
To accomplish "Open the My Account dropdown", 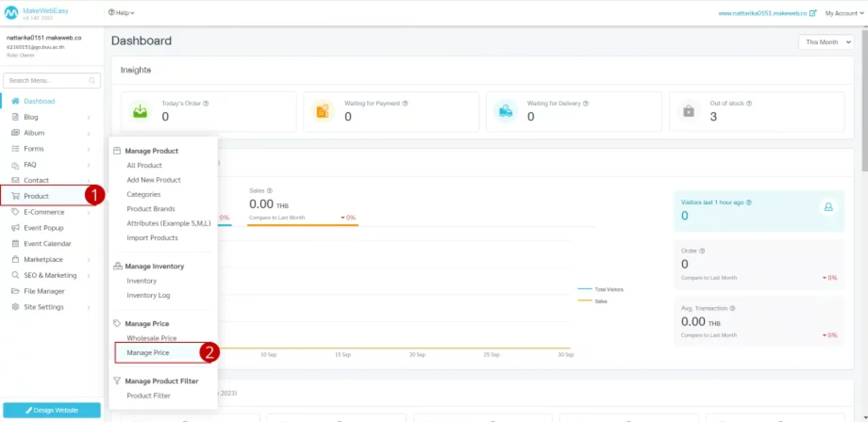I will pyautogui.click(x=844, y=13).
